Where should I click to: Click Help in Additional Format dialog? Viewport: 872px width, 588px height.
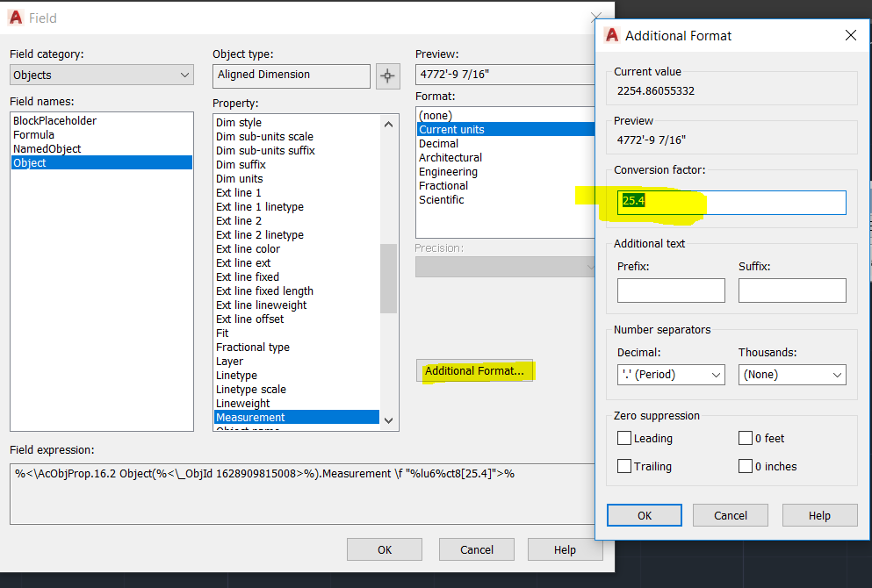819,515
